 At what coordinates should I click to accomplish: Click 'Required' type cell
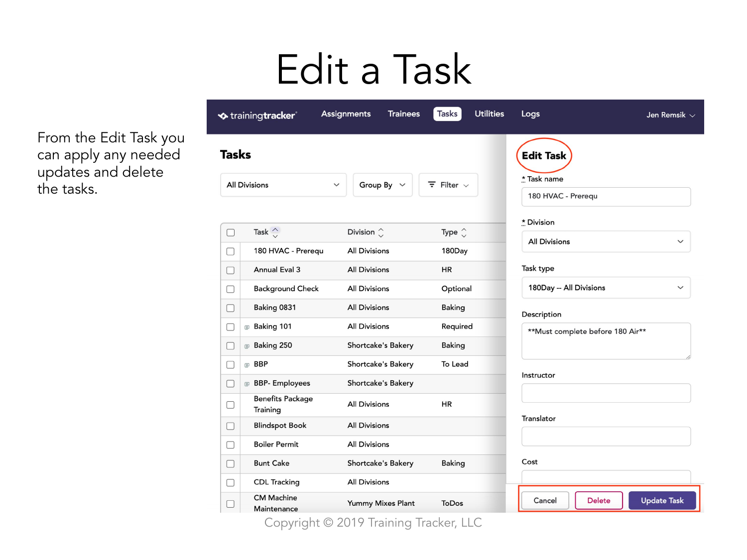[x=457, y=327]
